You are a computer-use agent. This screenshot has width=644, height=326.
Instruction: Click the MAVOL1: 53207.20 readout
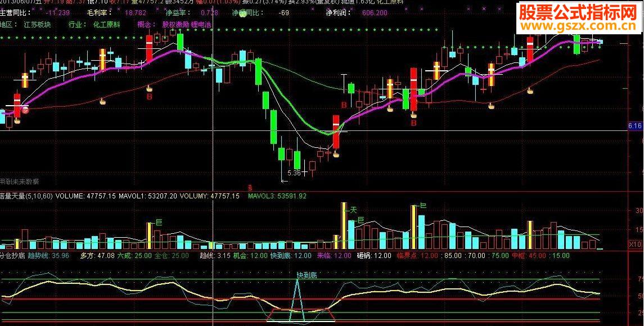coord(148,196)
